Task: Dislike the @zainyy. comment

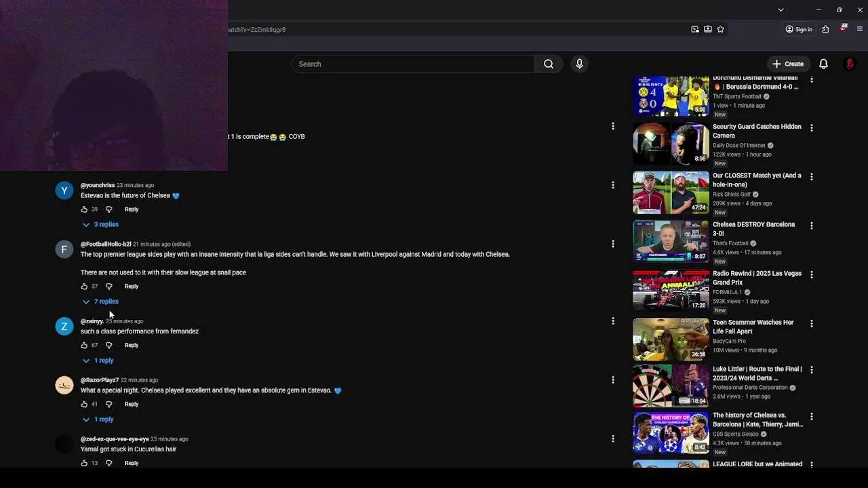Action: (108, 345)
